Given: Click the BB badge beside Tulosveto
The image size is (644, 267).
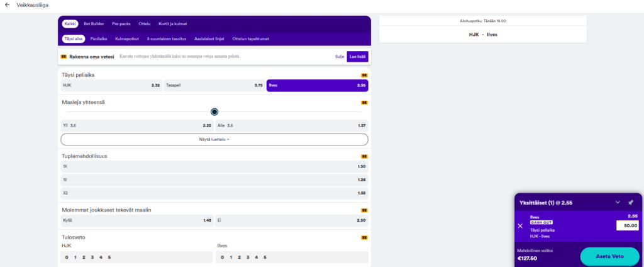Looking at the screenshot, I should pos(364,237).
